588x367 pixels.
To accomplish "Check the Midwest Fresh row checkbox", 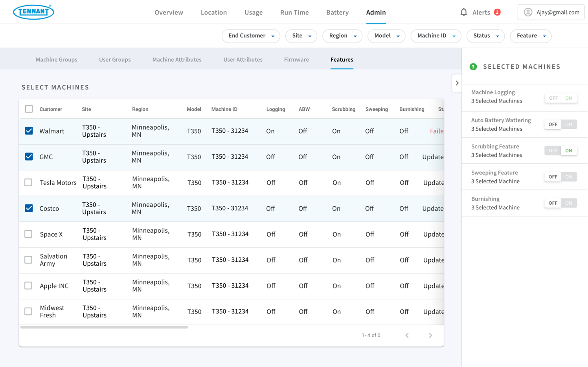I will point(28,312).
